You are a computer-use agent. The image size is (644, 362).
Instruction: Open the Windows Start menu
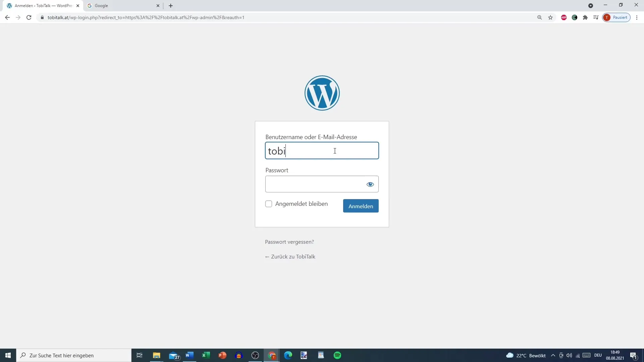point(8,355)
